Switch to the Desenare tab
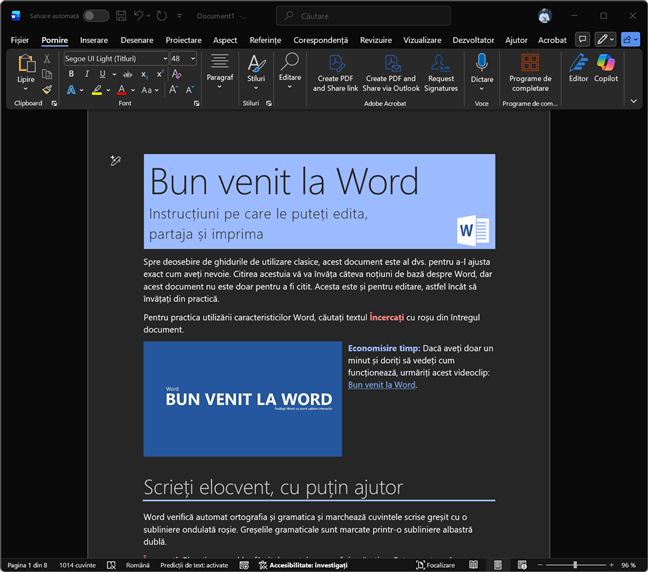The width and height of the screenshot is (648, 572). (137, 40)
